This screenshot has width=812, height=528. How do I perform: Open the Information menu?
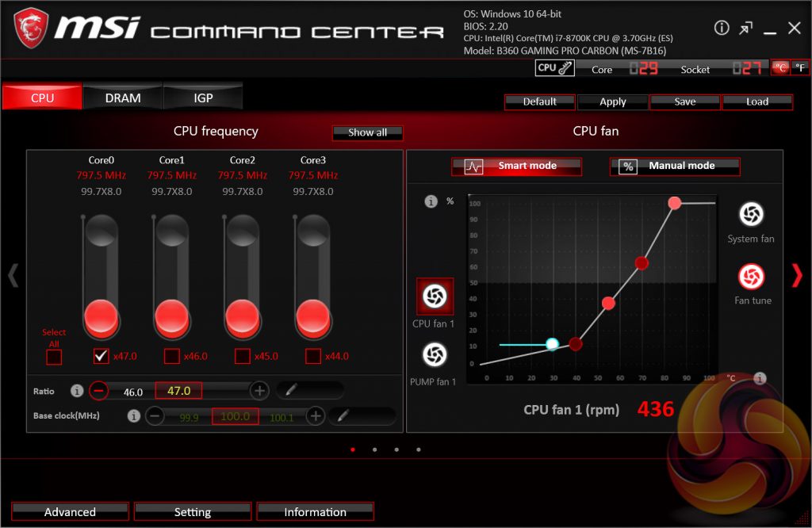click(315, 511)
